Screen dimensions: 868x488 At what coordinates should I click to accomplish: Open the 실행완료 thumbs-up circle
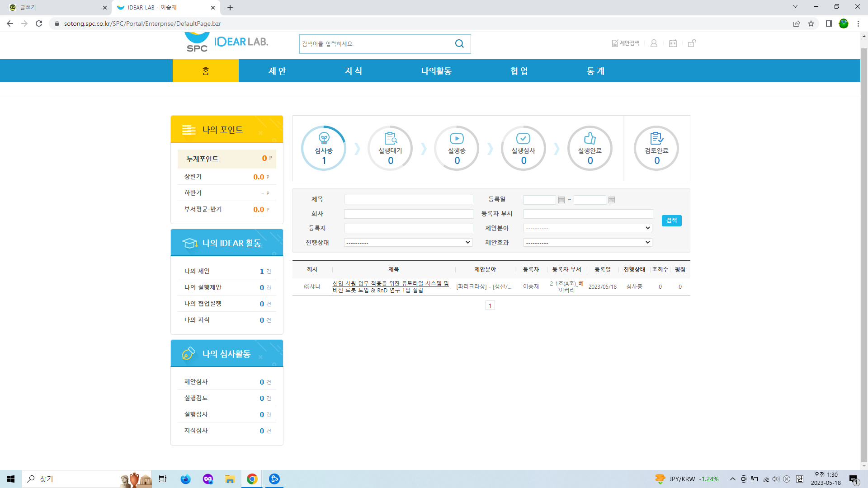(590, 148)
